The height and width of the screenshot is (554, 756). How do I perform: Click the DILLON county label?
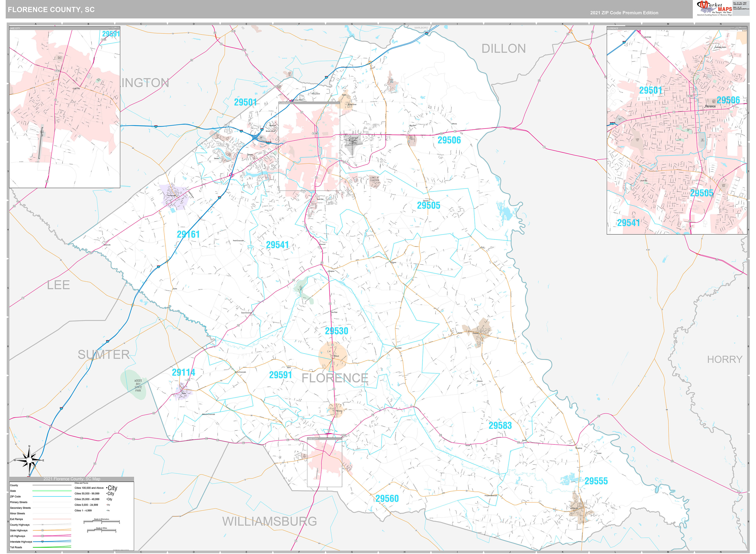(x=504, y=49)
